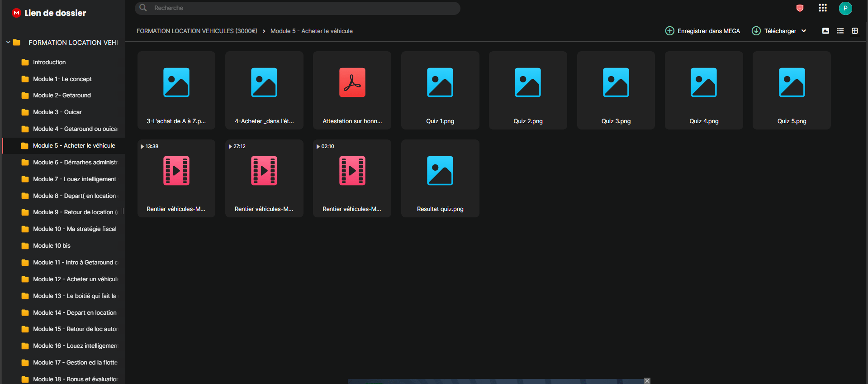Image resolution: width=868 pixels, height=384 pixels.
Task: Switch to media gallery view
Action: [825, 31]
